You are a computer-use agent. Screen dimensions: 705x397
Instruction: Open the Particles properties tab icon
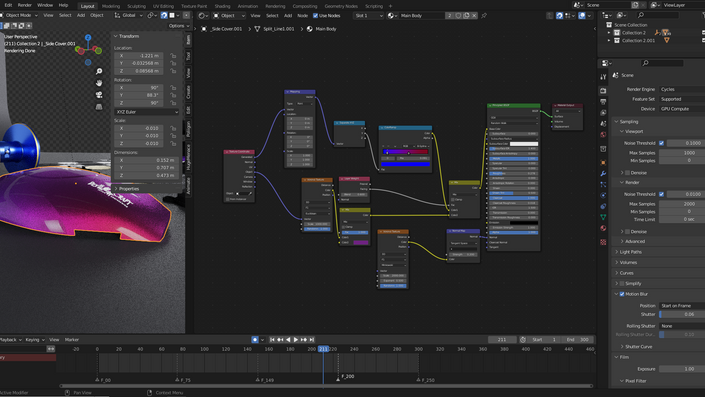[603, 184]
